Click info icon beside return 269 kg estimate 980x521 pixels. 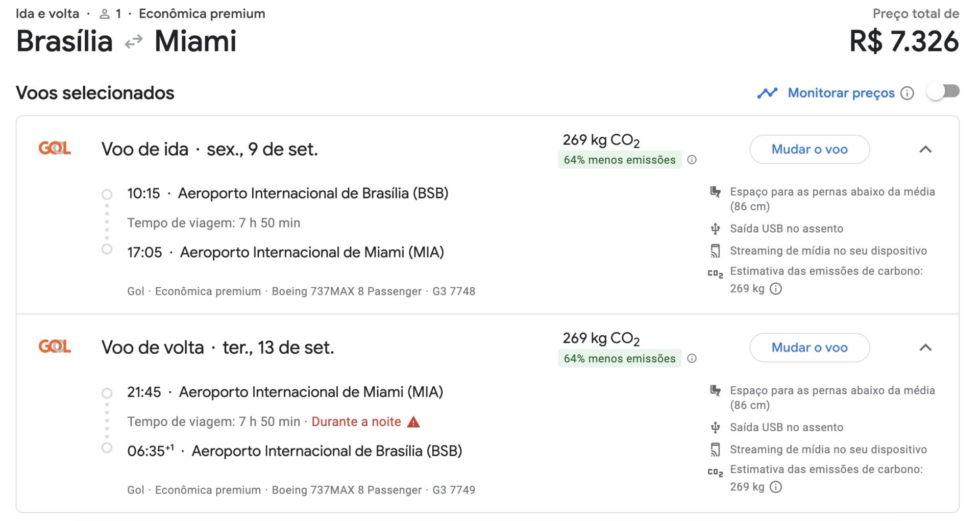point(776,487)
